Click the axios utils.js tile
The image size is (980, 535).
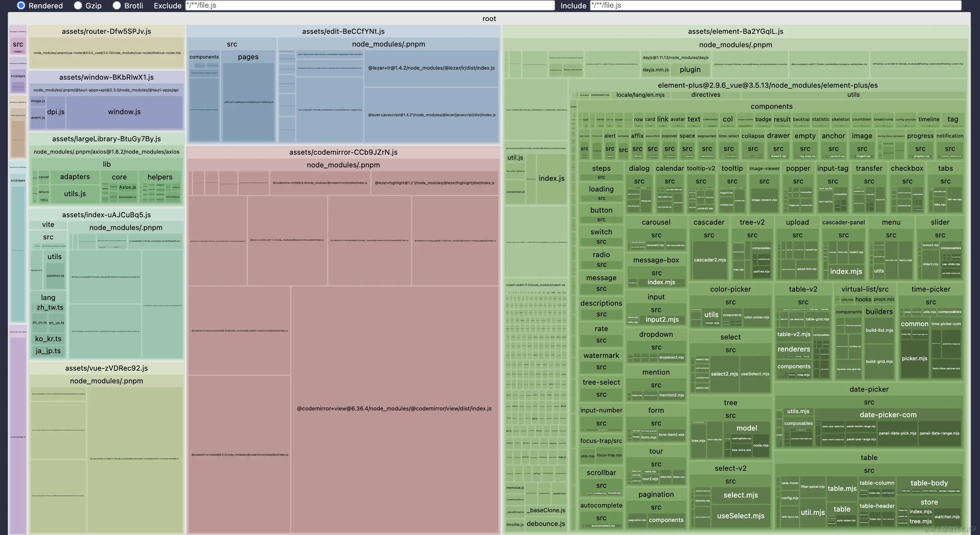click(x=75, y=194)
